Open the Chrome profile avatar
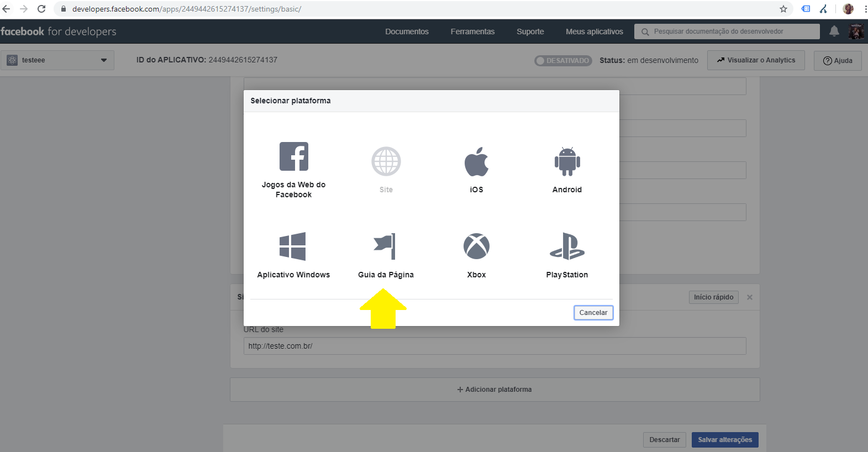 848,9
